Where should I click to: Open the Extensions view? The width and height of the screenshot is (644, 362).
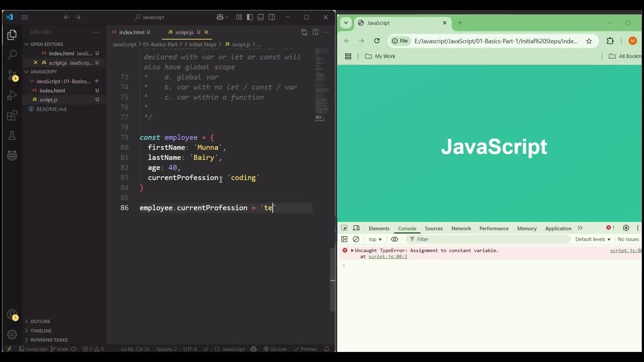pyautogui.click(x=12, y=116)
